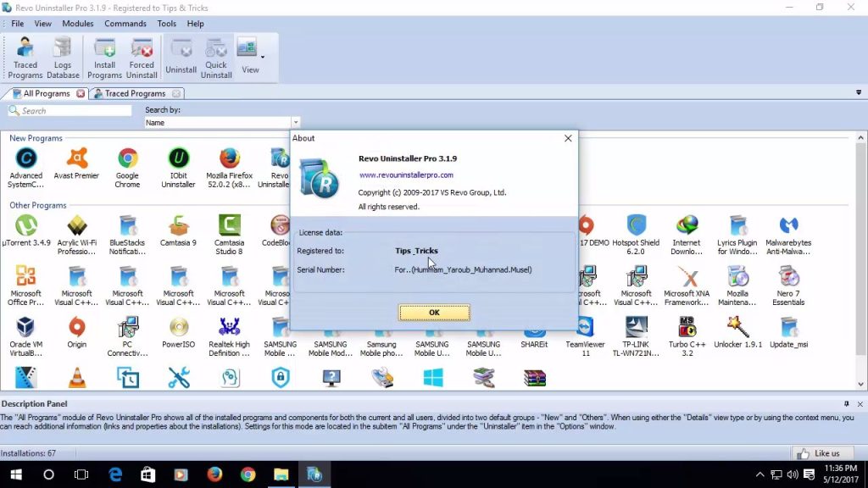Open the www.revouninstallerpro.com link

(406, 175)
